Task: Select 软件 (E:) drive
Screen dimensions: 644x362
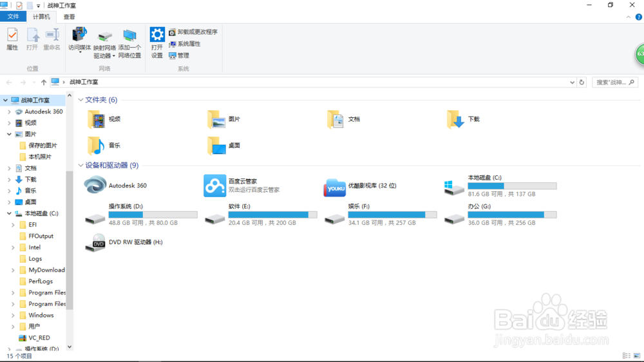Action: coord(261,214)
